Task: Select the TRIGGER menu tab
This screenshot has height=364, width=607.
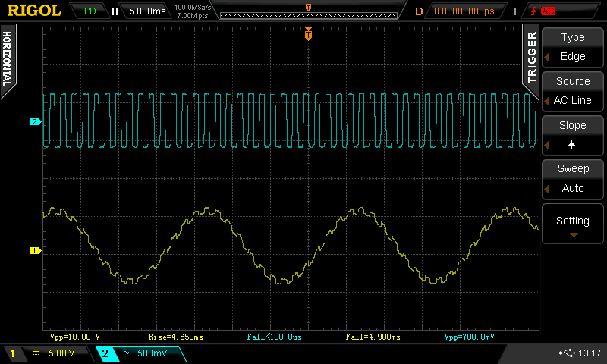Action: [532, 57]
